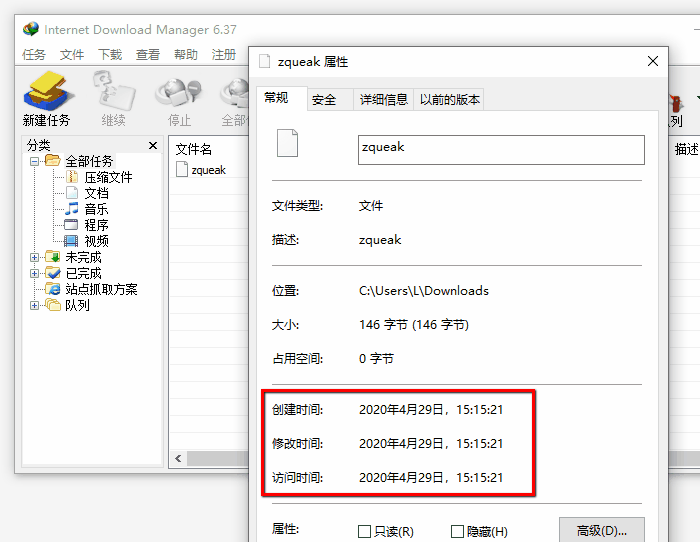Click the 继续 resume toolbar icon
Image resolution: width=700 pixels, height=542 pixels.
tap(113, 92)
